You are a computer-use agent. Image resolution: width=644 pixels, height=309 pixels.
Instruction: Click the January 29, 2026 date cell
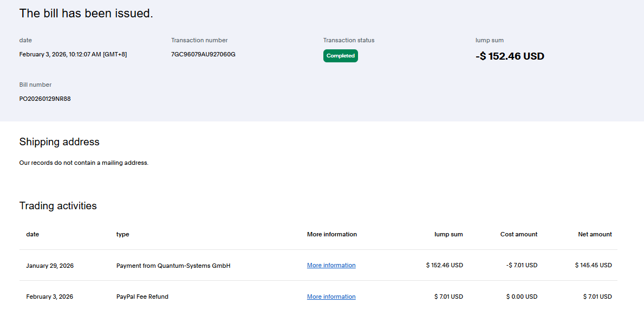click(x=50, y=266)
